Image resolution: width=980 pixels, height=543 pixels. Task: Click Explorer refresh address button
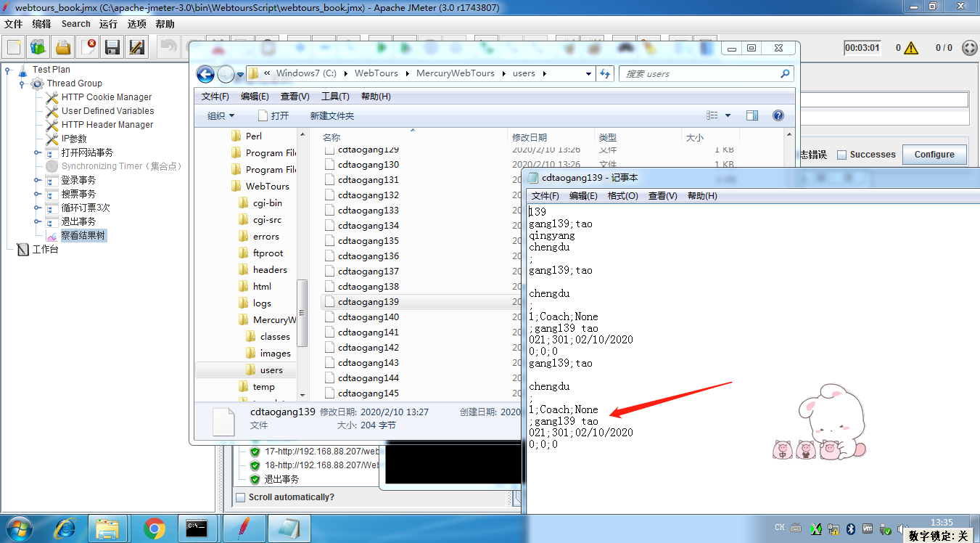606,73
